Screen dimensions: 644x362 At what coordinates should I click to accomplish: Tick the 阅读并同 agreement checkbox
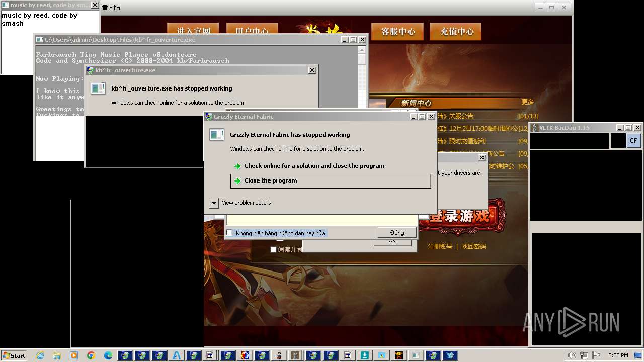click(274, 250)
